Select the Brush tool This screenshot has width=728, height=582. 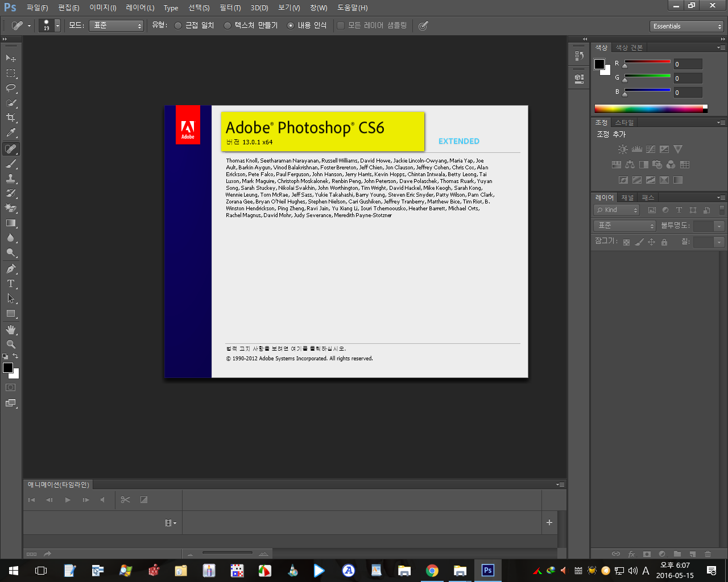(11, 164)
